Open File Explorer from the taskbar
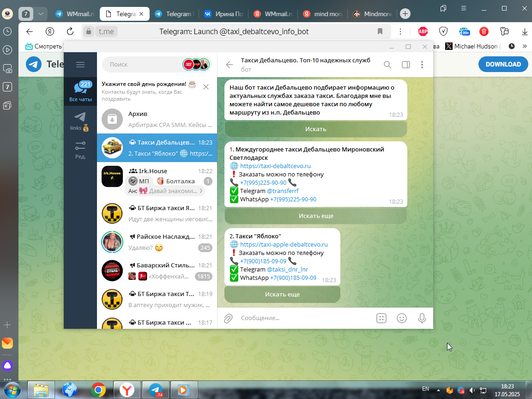The image size is (532, 399). click(x=41, y=390)
